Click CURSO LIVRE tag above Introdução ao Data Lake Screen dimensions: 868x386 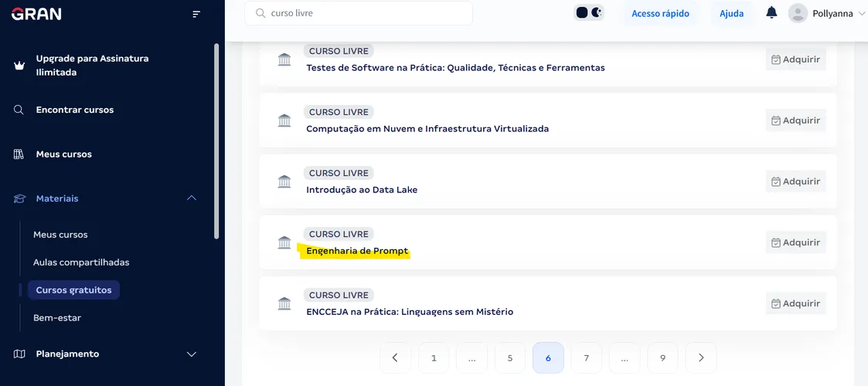(x=339, y=173)
